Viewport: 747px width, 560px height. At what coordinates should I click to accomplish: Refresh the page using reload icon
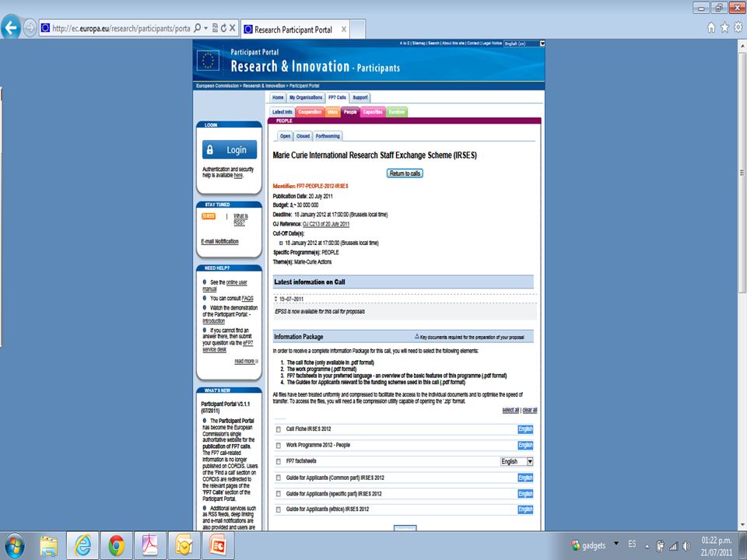click(223, 28)
